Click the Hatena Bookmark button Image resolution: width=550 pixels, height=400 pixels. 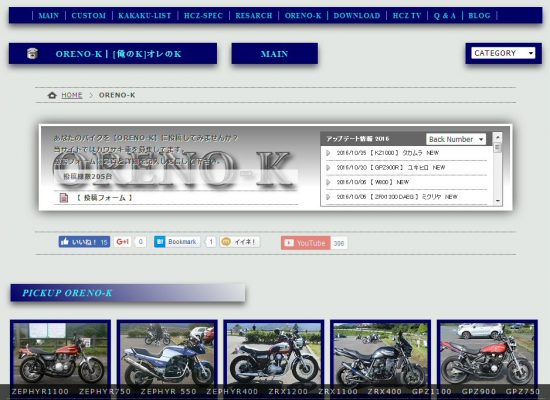177,242
